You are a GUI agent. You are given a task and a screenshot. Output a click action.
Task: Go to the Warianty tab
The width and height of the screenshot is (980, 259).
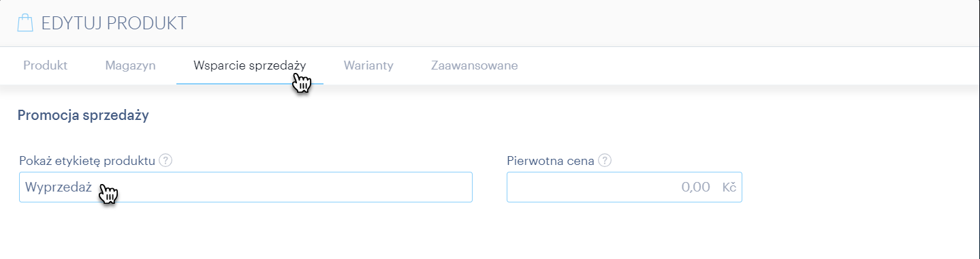pos(368,65)
